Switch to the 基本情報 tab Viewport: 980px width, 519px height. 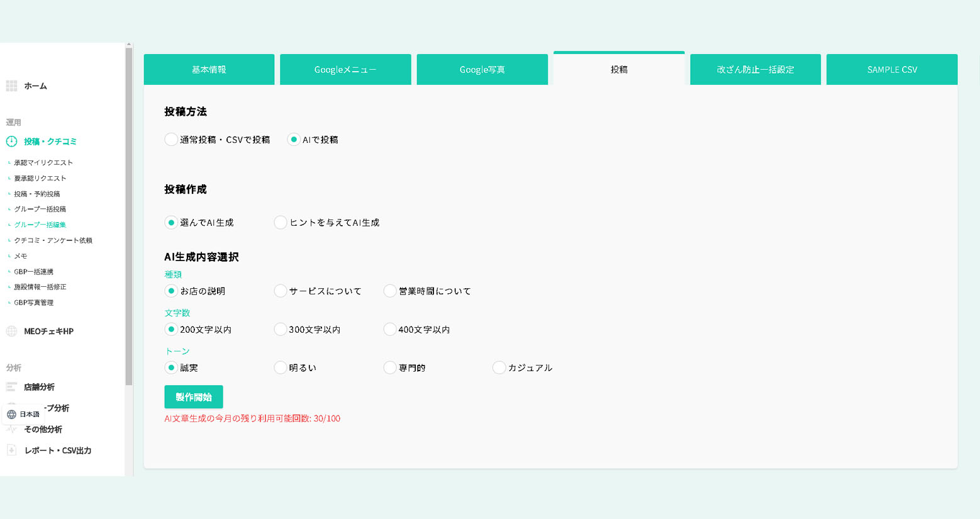[x=209, y=70]
